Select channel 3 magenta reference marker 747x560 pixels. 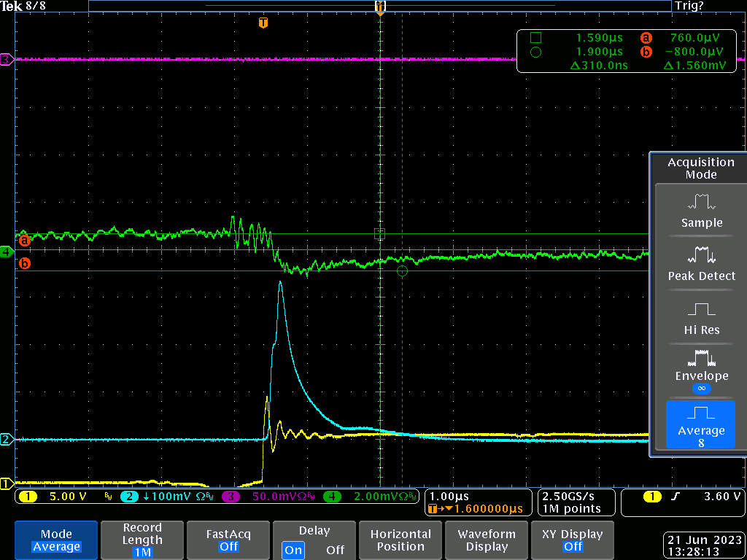click(6, 60)
